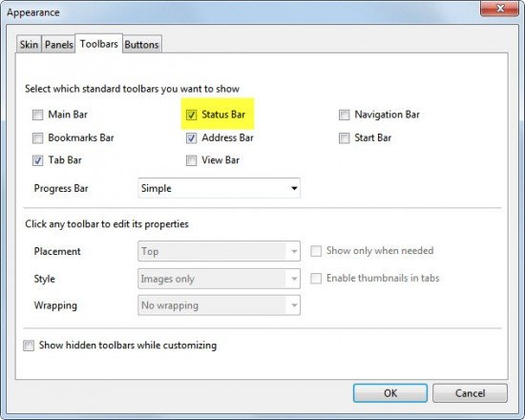Image resolution: width=525 pixels, height=420 pixels.
Task: Tick the Navigation Bar checkbox
Action: click(345, 115)
